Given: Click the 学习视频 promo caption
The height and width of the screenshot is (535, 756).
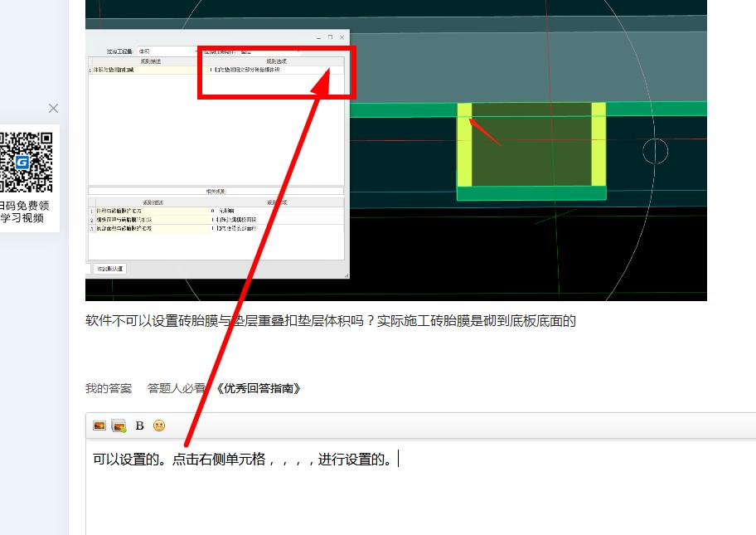Looking at the screenshot, I should [22, 218].
